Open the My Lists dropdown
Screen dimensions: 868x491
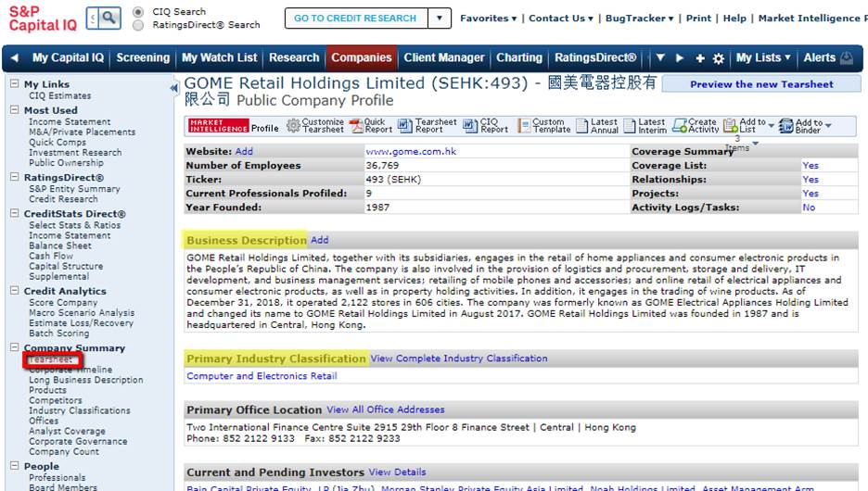763,57
